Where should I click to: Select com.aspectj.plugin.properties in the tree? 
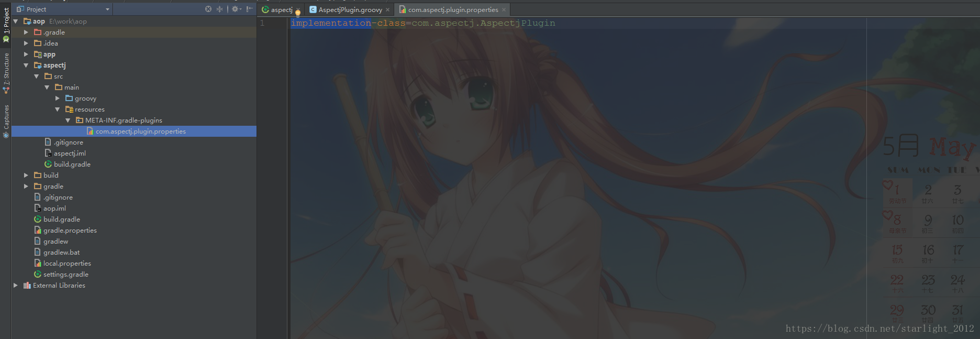[134, 132]
